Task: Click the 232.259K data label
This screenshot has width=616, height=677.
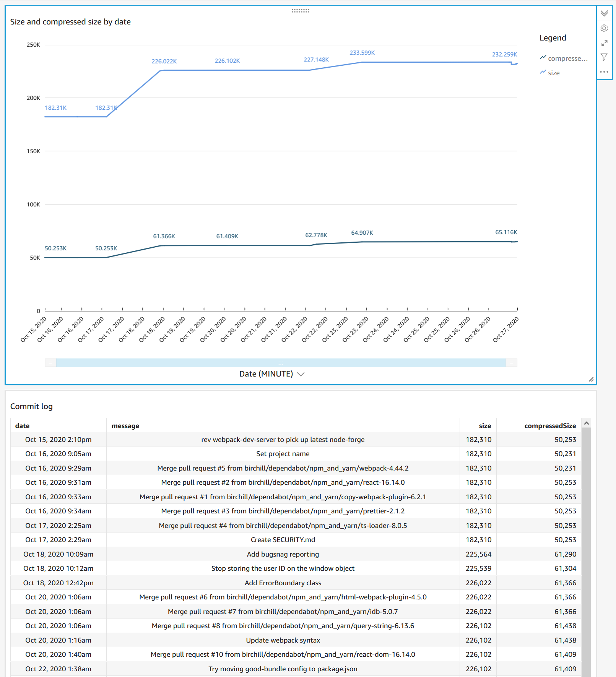Action: pos(504,54)
